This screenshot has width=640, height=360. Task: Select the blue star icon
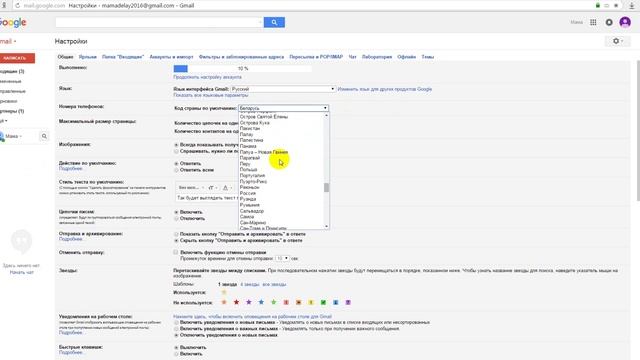[261, 302]
